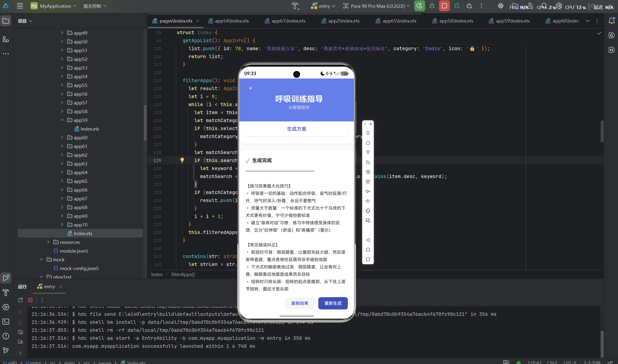Click the lightbulb quick-fix icon on line 129
Viewport: 618px width, 364px height.
pos(182,160)
